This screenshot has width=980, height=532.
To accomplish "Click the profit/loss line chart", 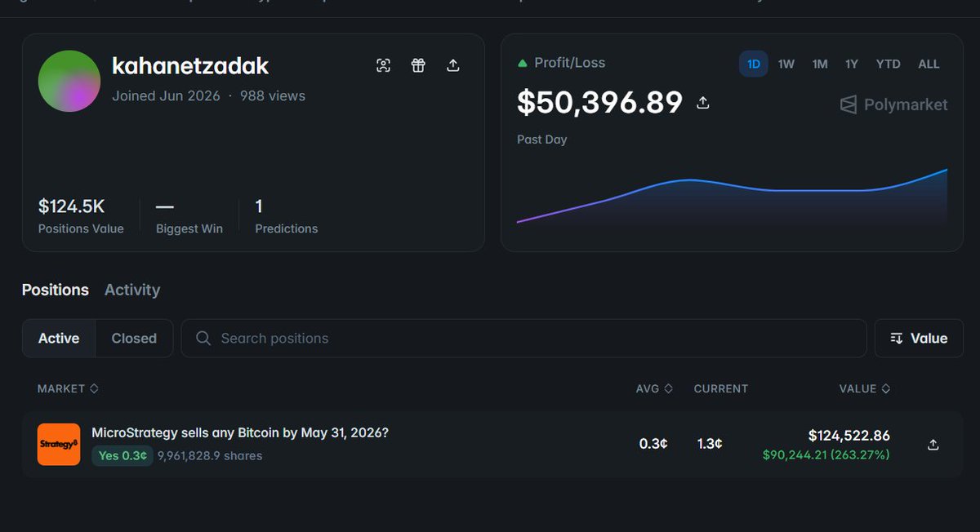I will pos(732,196).
